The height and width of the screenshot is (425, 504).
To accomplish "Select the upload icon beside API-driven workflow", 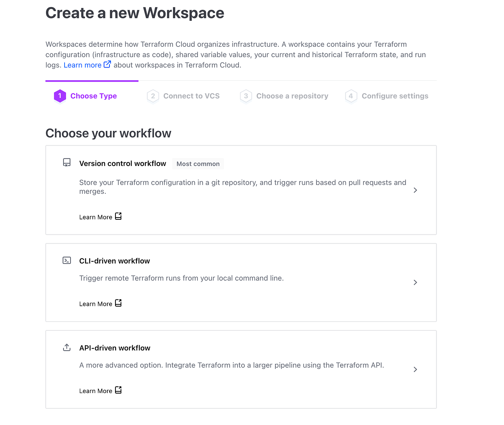I will (x=67, y=347).
